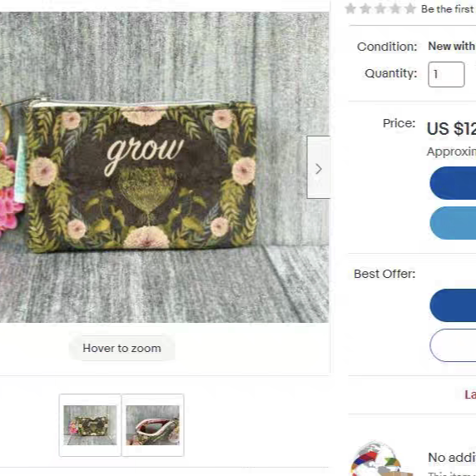This screenshot has height=476, width=476.
Task: Click the dark blue Best Offer button
Action: 453,305
